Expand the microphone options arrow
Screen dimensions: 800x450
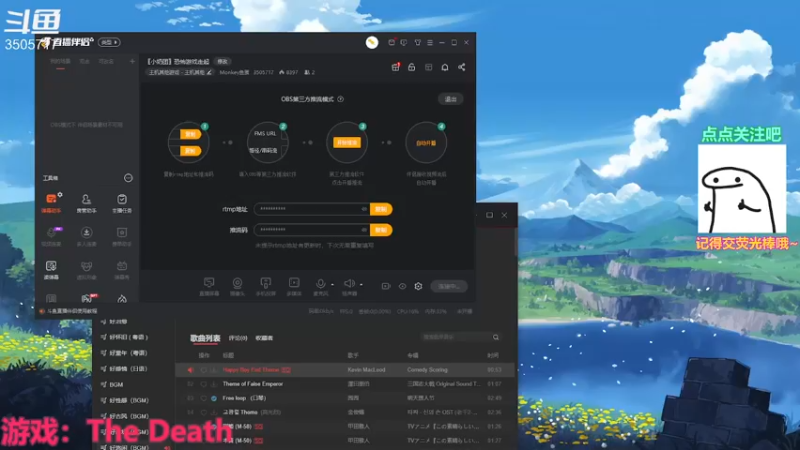[332, 284]
